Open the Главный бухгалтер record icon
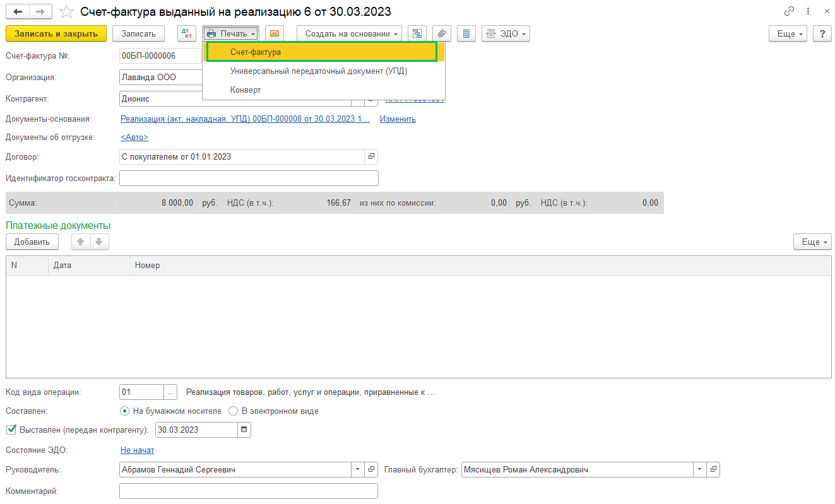The image size is (835, 504). point(713,469)
